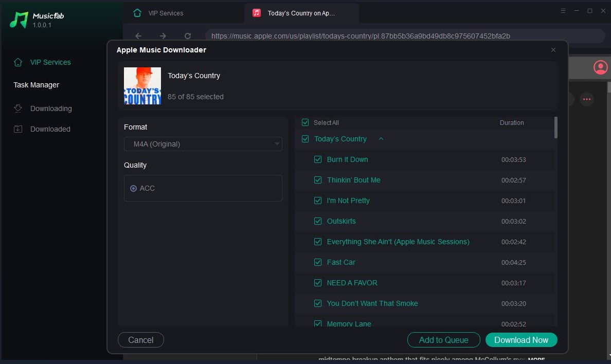Image resolution: width=611 pixels, height=364 pixels.
Task: Uncheck the Burn It Down track
Action: [317, 159]
